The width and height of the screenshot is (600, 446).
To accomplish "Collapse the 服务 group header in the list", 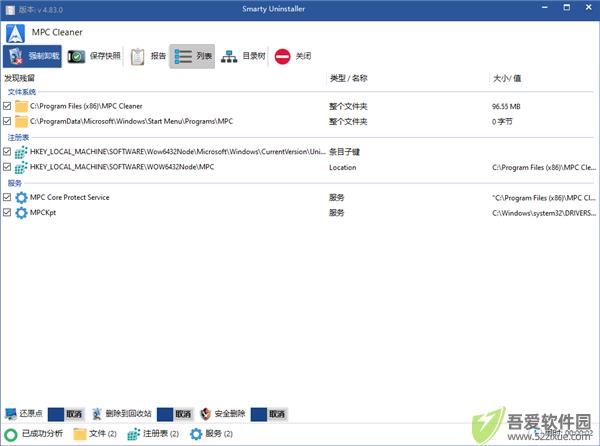I will tap(15, 183).
